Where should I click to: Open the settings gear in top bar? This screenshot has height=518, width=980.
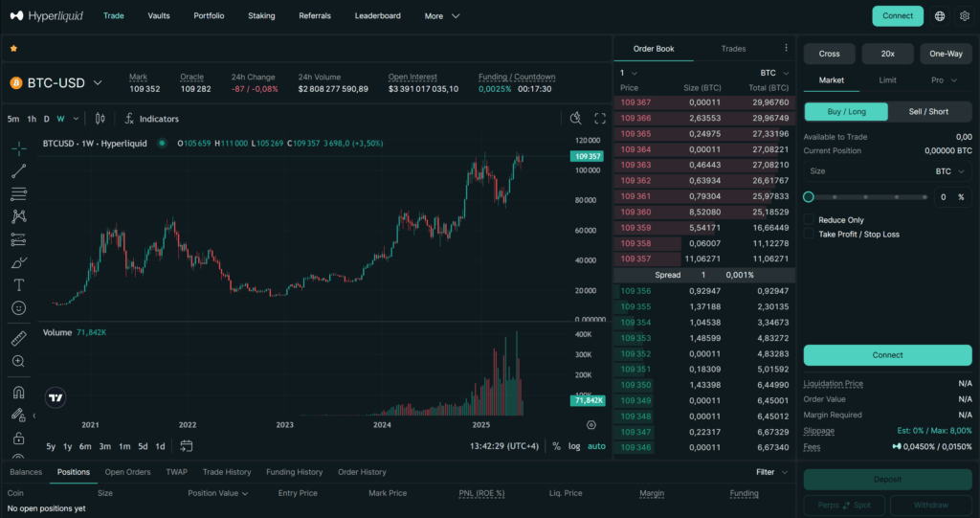coord(965,16)
